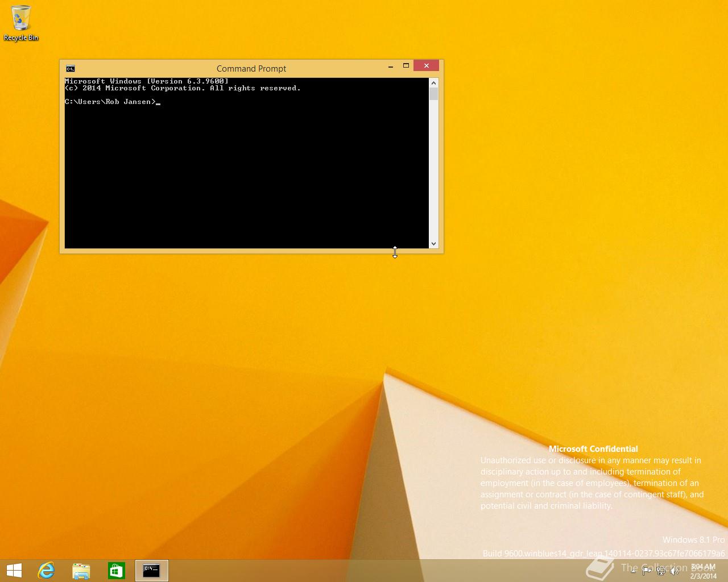Launch Internet Explorer from the taskbar
The height and width of the screenshot is (582, 728).
46,571
